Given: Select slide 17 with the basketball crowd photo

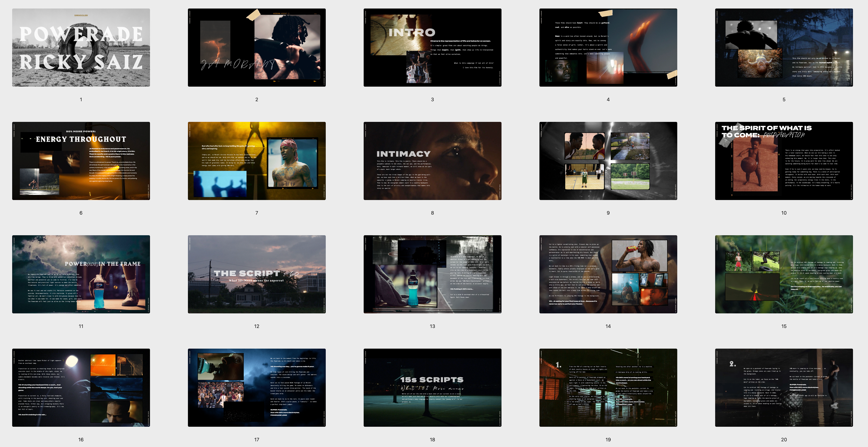Looking at the screenshot, I should coord(256,387).
